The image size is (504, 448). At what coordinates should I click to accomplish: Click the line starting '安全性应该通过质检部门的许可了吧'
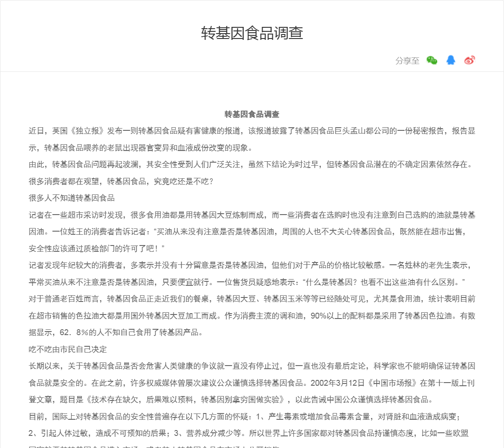pyautogui.click(x=97, y=249)
